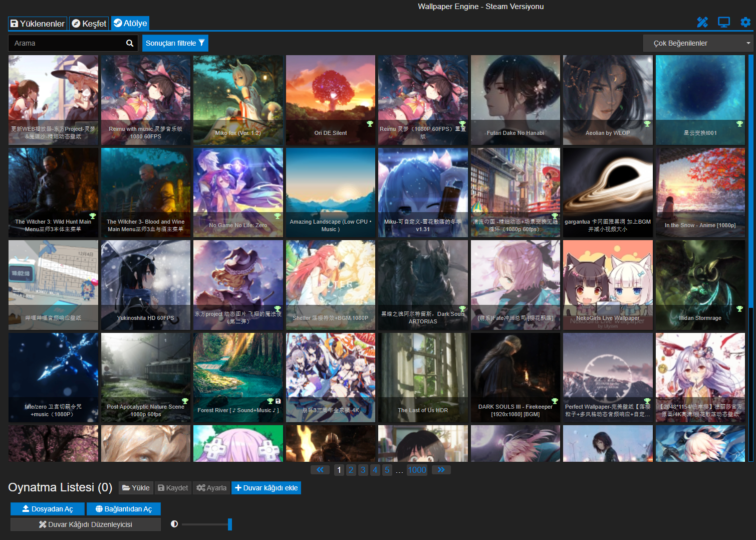756x540 pixels.
Task: Select the Reimu with music 1080 60FPS wallpaper
Action: point(146,100)
